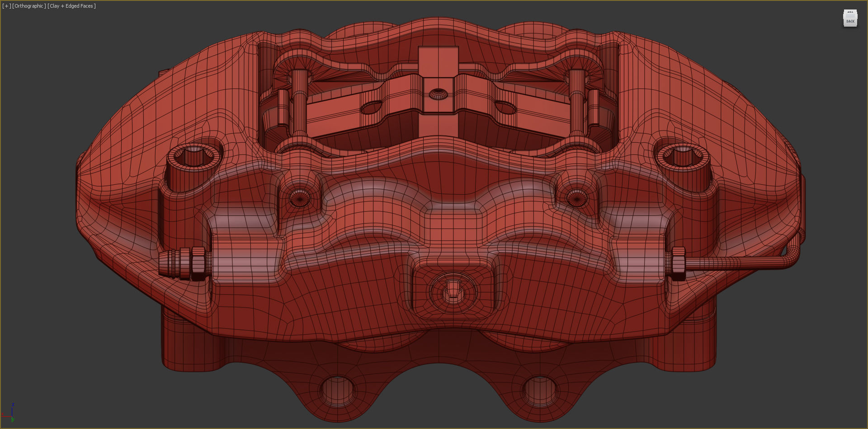
Task: Click the ViewCube Back face
Action: pos(850,21)
